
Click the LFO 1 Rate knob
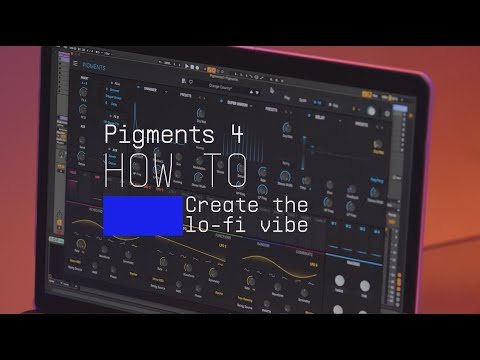(80, 244)
